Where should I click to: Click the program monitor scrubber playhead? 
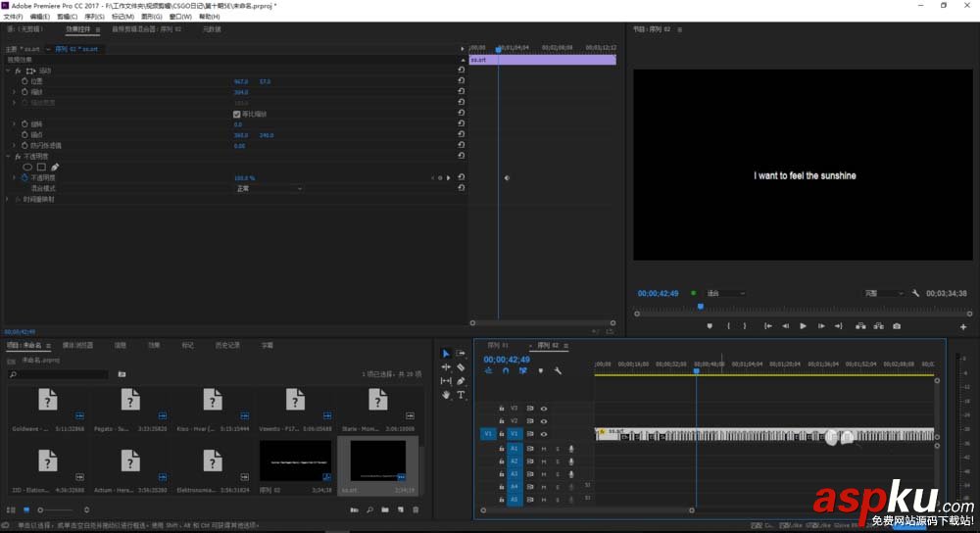click(x=701, y=306)
